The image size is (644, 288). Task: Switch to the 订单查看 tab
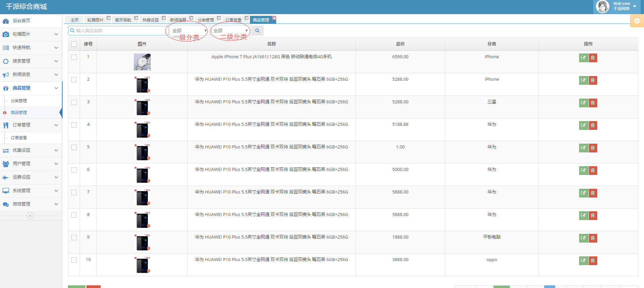233,20
